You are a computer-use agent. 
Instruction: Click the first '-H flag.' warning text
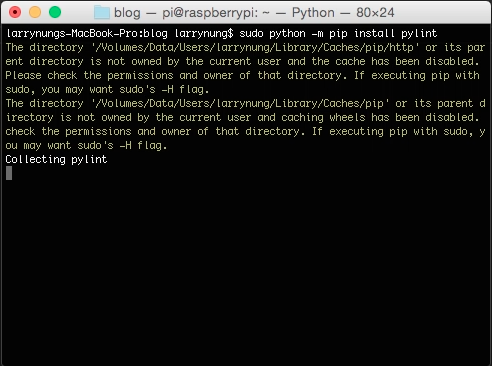pyautogui.click(x=186, y=89)
